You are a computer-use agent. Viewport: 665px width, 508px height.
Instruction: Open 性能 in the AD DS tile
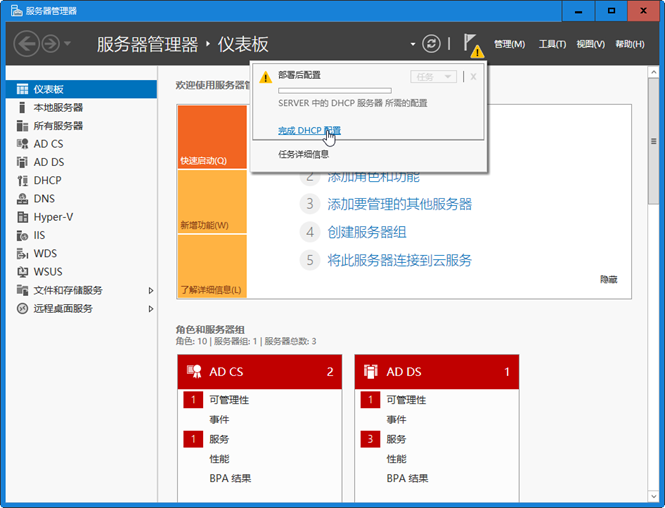(397, 459)
